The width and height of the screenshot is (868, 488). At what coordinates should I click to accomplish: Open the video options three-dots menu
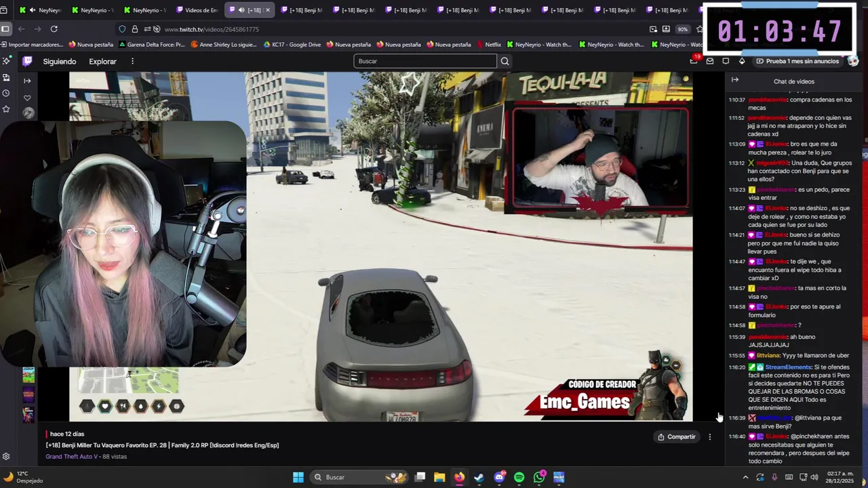click(710, 437)
